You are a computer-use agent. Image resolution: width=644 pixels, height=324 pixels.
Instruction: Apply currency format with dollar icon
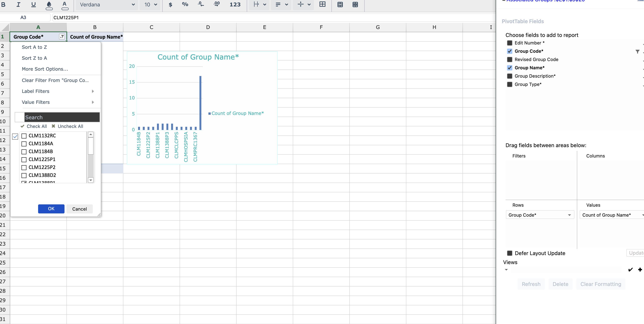click(x=170, y=5)
